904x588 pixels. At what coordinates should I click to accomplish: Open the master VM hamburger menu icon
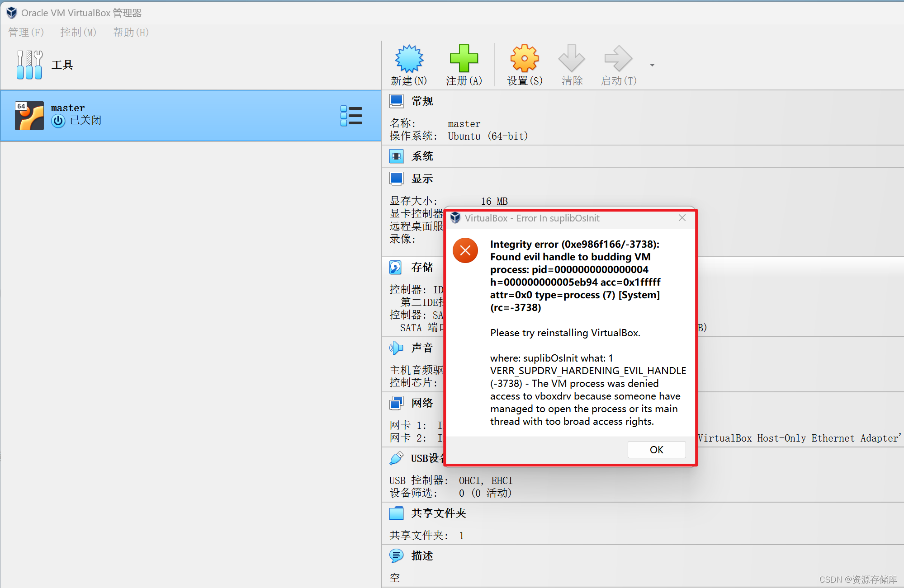(x=351, y=116)
